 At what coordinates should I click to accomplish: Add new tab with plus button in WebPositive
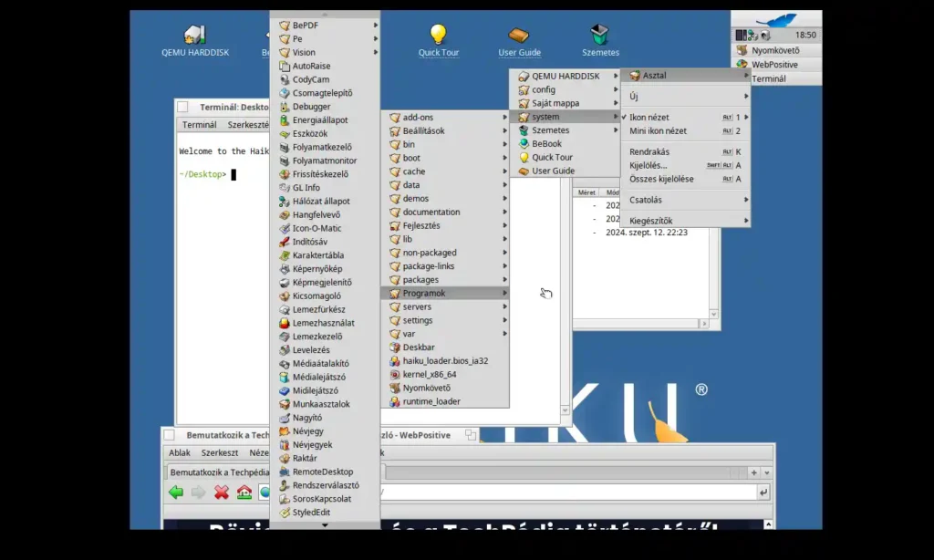(x=753, y=472)
